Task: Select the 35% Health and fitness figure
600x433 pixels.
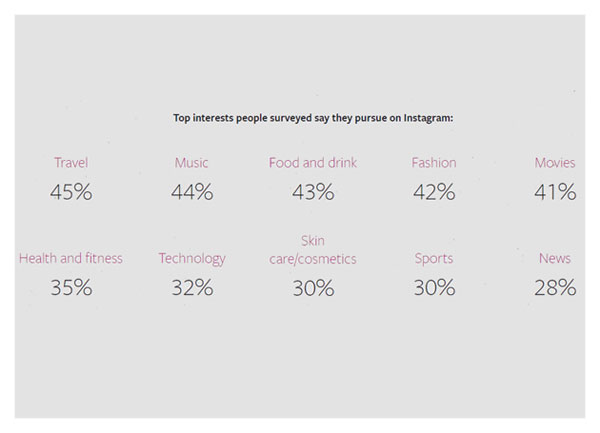Action: coord(71,287)
